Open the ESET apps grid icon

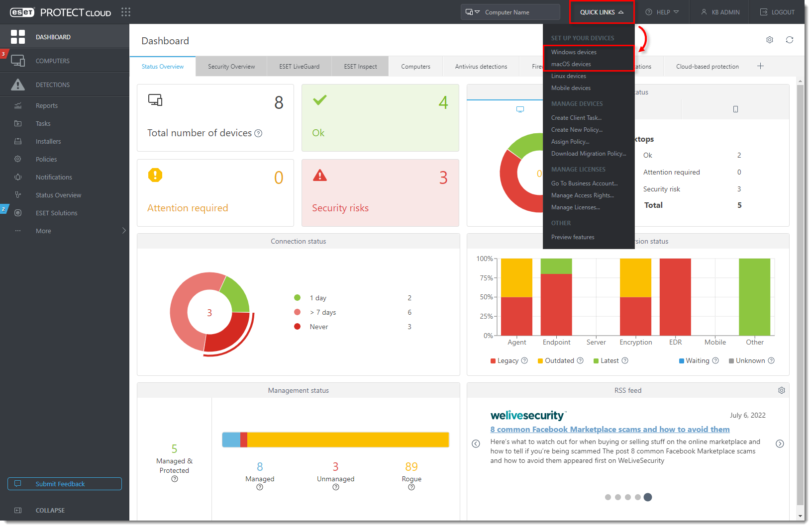click(126, 12)
